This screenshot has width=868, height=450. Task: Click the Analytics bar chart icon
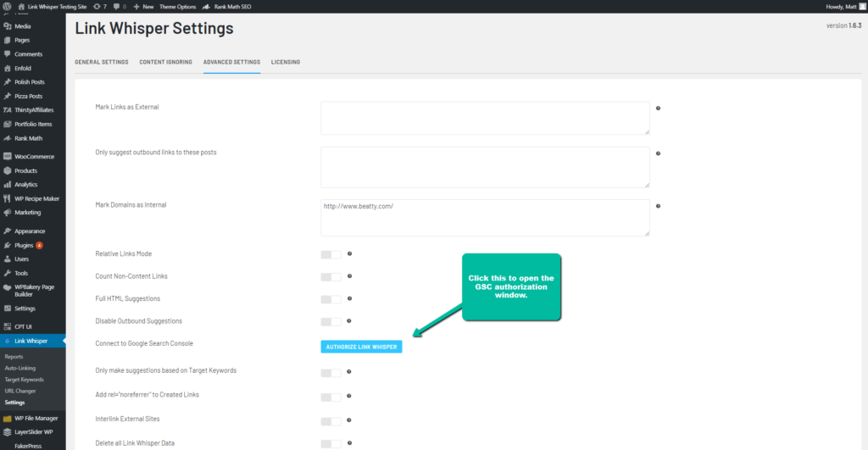(x=7, y=184)
